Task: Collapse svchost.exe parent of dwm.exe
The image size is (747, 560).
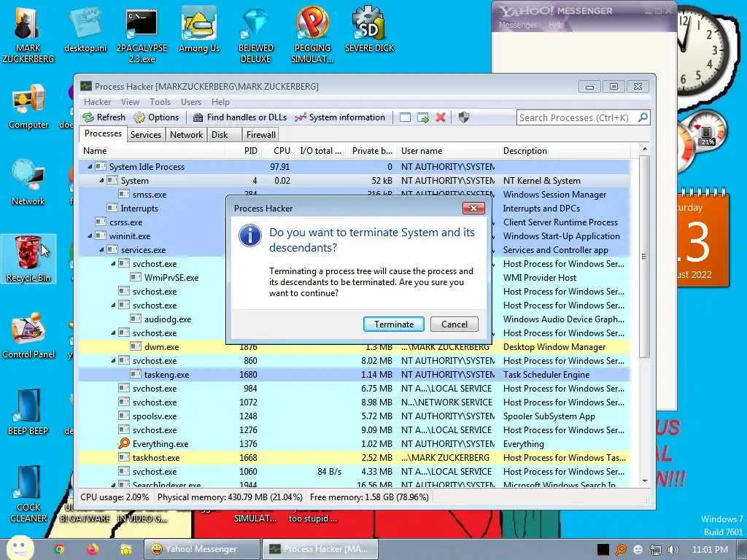Action: point(113,332)
